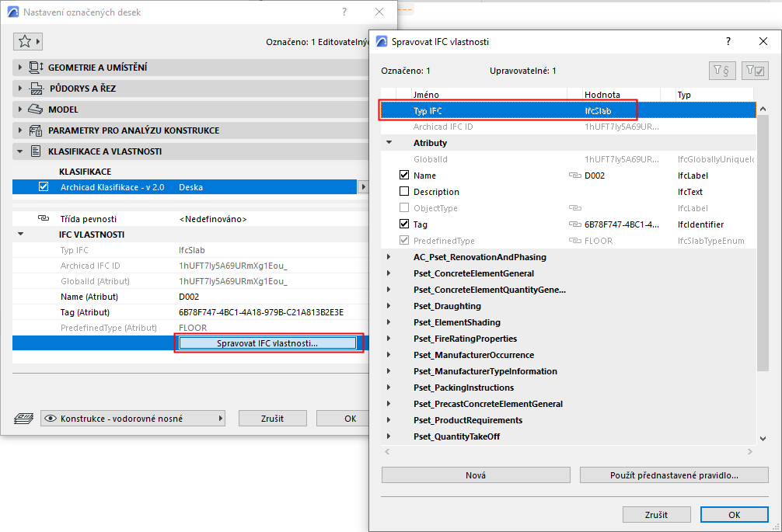The image size is (782, 532).
Task: Select Pset_ManufacturerTypeInformation row
Action: click(568, 371)
